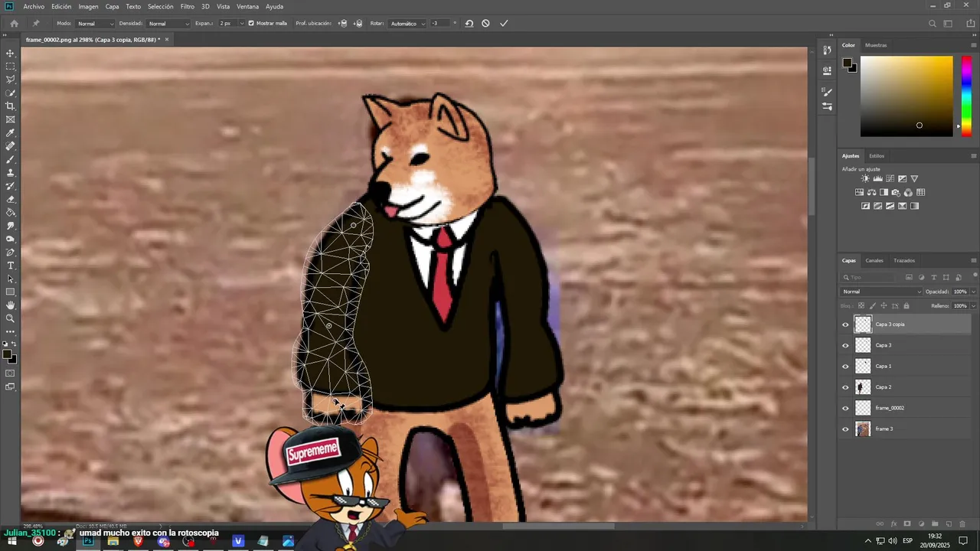Select the Pen tool
The image size is (980, 551).
(11, 253)
